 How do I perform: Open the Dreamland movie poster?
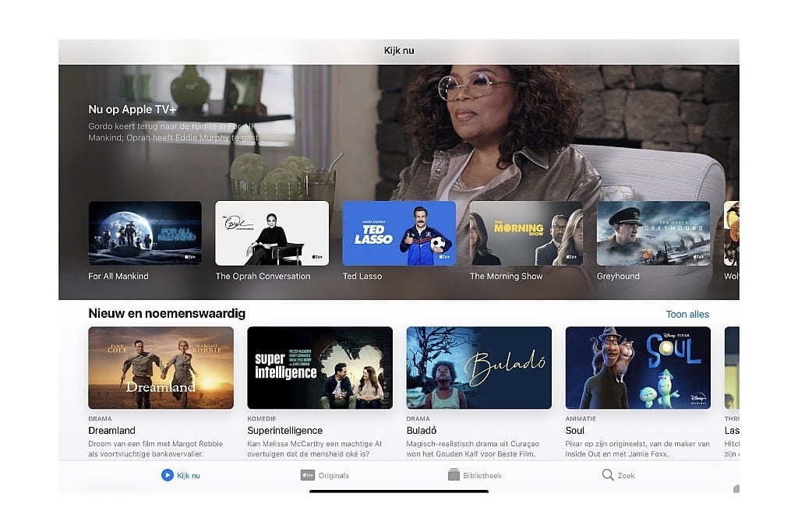click(161, 368)
